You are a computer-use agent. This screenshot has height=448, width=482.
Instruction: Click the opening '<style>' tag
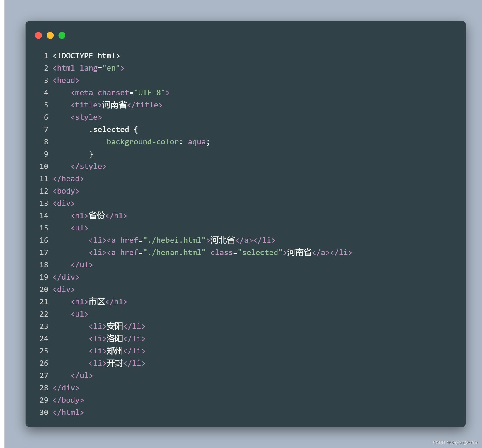86,117
